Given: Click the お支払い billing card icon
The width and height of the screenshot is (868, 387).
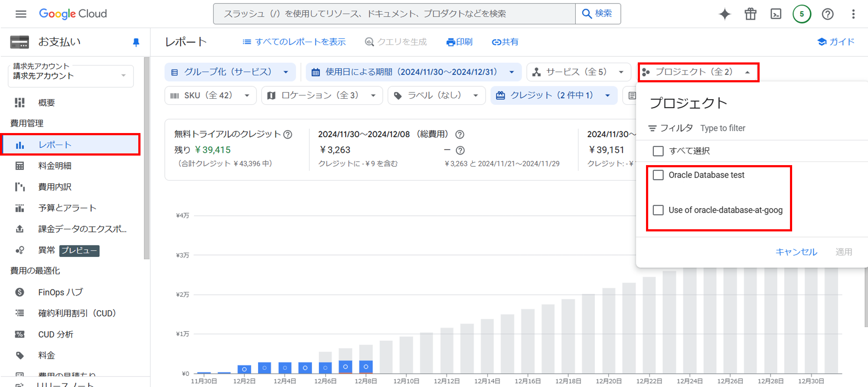Looking at the screenshot, I should pos(20,42).
